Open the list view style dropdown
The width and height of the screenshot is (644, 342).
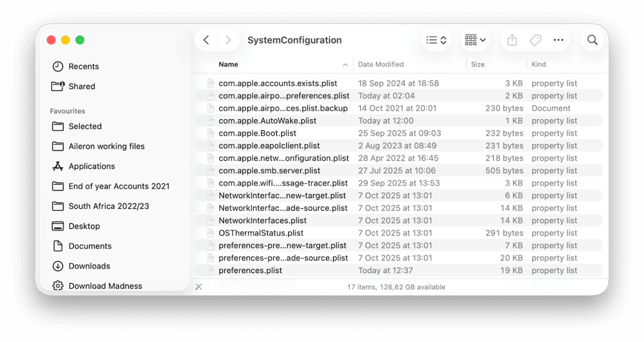(x=436, y=40)
